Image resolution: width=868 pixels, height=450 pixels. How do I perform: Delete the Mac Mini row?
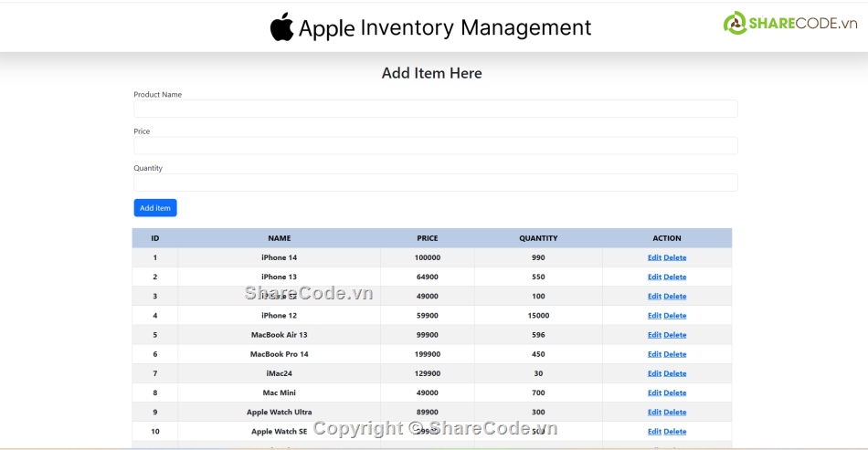click(675, 393)
